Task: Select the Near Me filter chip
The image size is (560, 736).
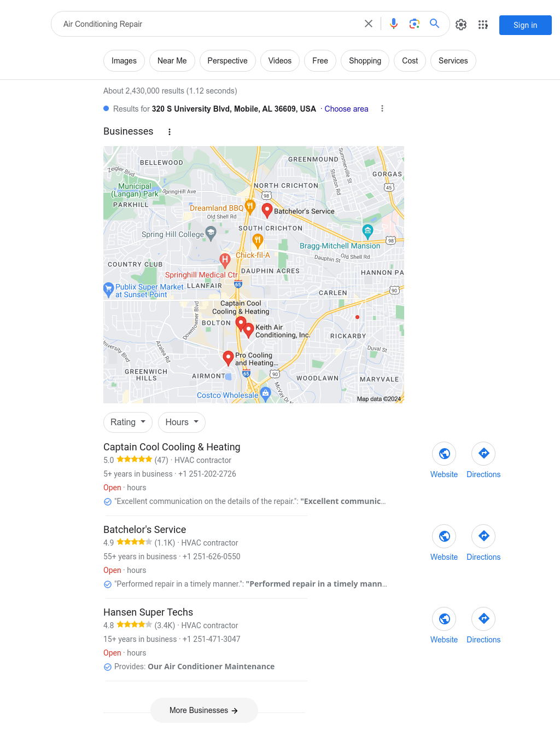Action: (x=172, y=61)
